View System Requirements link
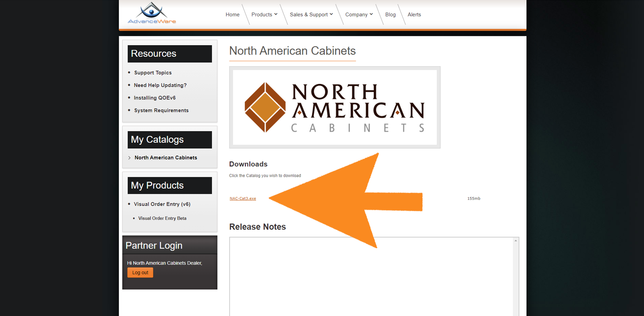This screenshot has width=644, height=316. point(161,111)
